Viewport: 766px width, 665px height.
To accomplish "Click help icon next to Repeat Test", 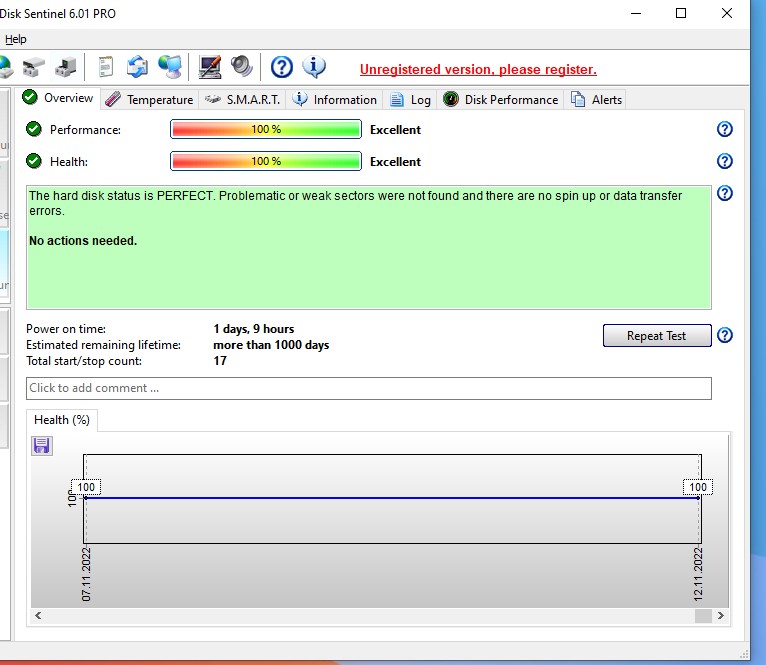I will [x=724, y=335].
